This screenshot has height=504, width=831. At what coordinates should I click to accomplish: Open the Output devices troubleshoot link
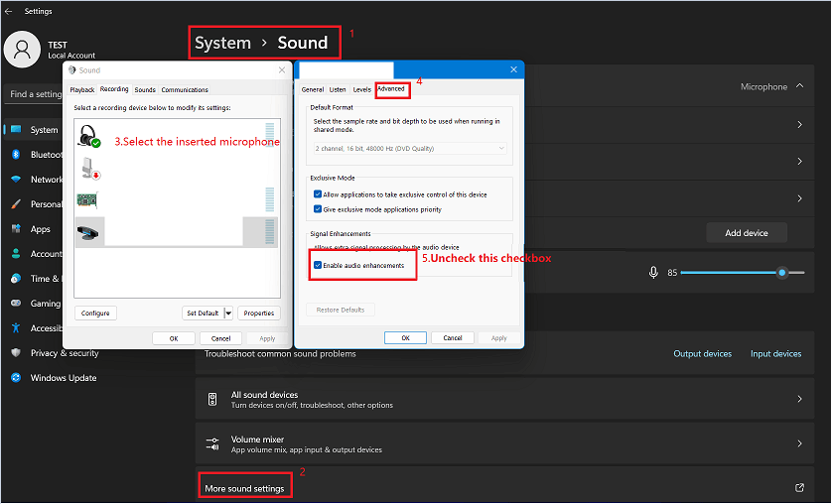(702, 353)
